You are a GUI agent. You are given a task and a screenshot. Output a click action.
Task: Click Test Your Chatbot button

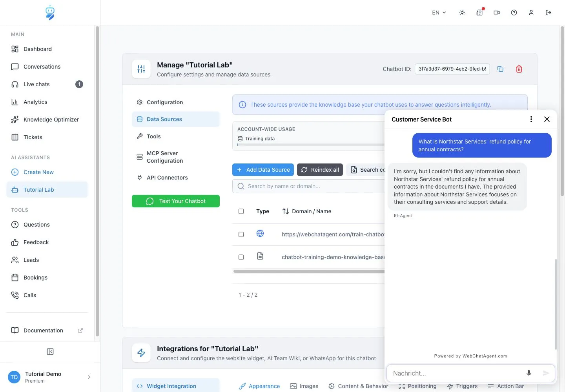(x=176, y=201)
